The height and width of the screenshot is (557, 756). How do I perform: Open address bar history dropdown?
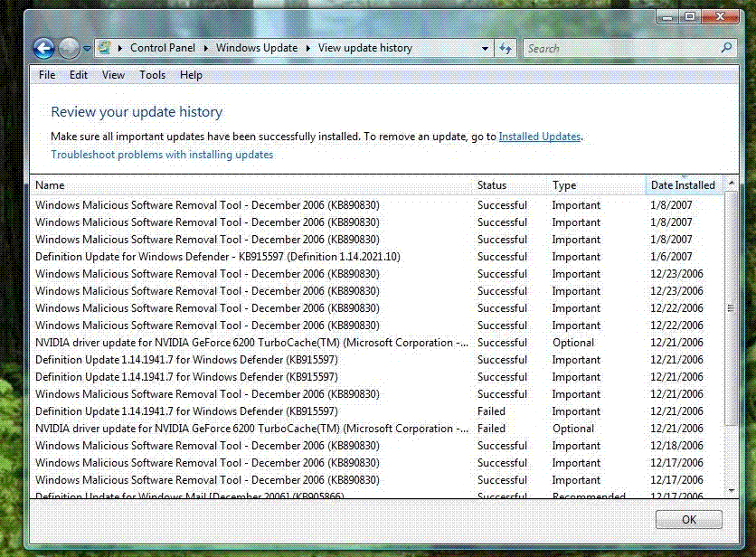tap(485, 48)
